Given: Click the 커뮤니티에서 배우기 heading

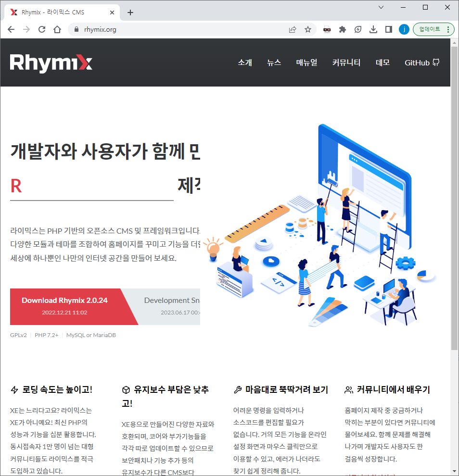Looking at the screenshot, I should click(x=394, y=389).
